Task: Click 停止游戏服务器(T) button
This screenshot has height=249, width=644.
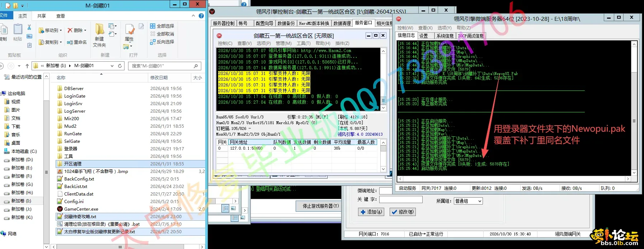Action: tap(321, 206)
